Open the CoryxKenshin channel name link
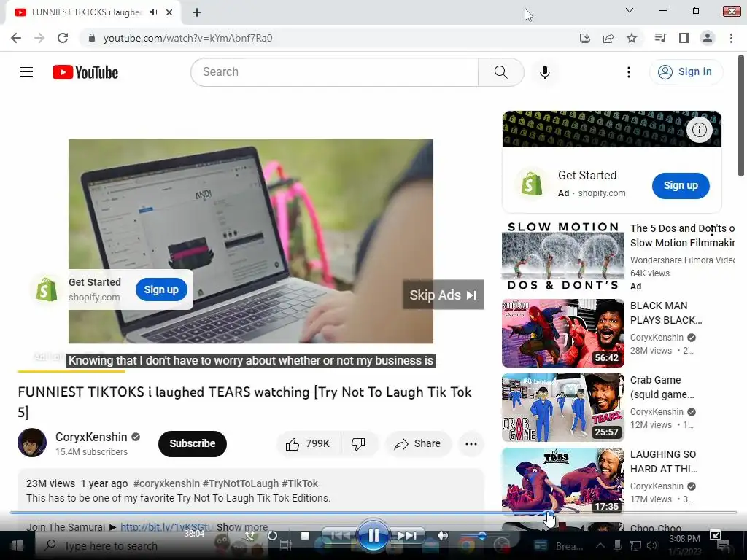The height and width of the screenshot is (560, 747). pos(91,437)
